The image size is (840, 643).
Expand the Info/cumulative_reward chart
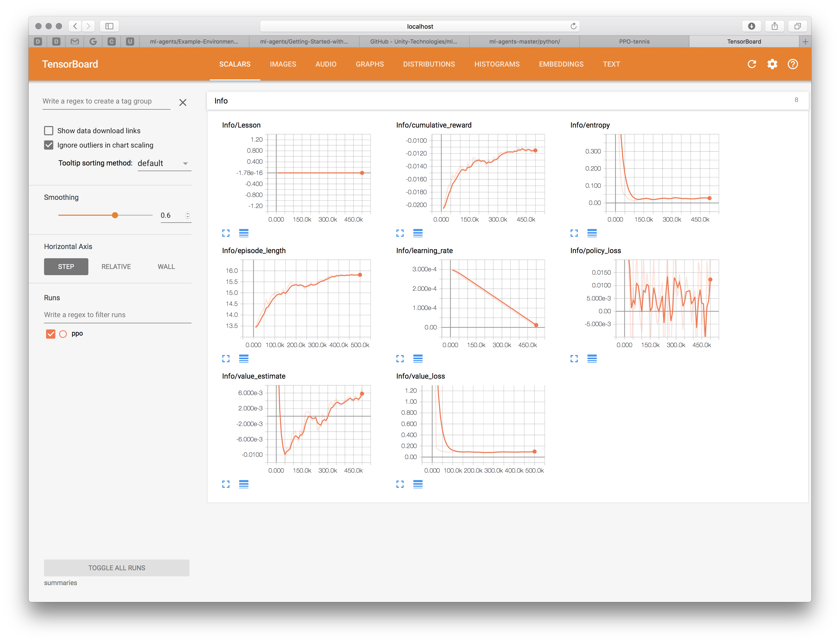(x=400, y=233)
